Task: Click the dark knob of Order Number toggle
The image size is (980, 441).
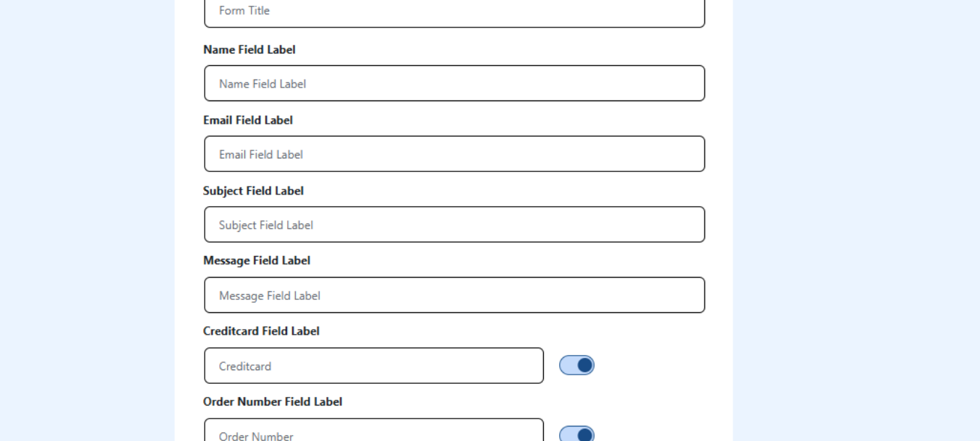Action: [x=585, y=435]
